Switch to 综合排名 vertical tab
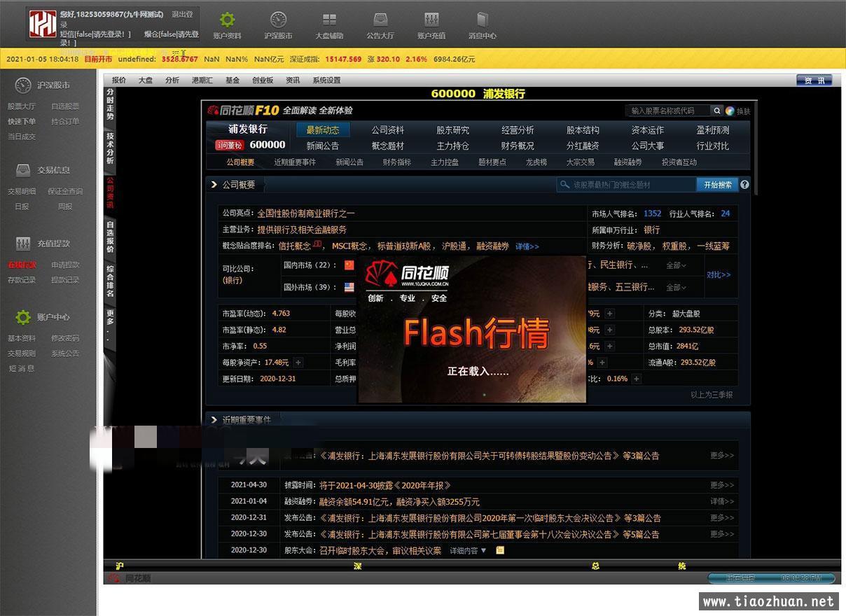 coord(110,281)
